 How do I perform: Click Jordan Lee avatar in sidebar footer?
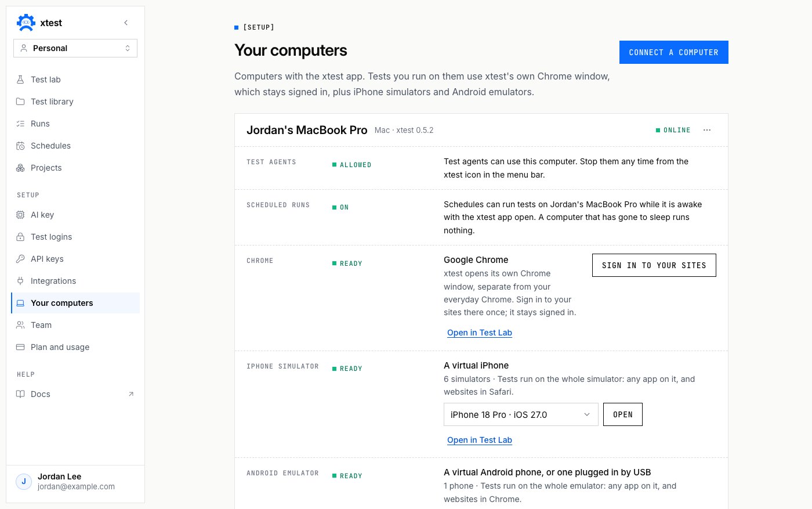tap(24, 481)
